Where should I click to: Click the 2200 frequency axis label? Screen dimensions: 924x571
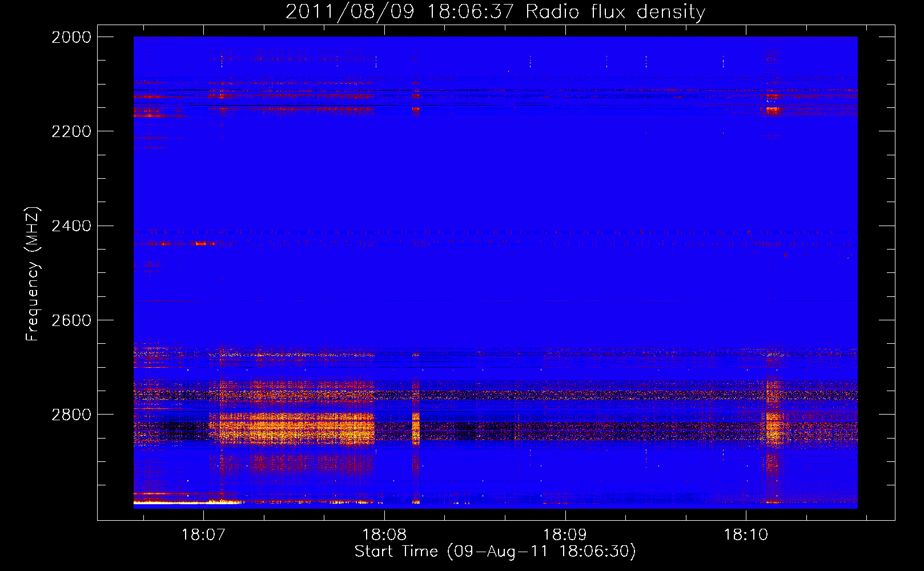[x=71, y=131]
